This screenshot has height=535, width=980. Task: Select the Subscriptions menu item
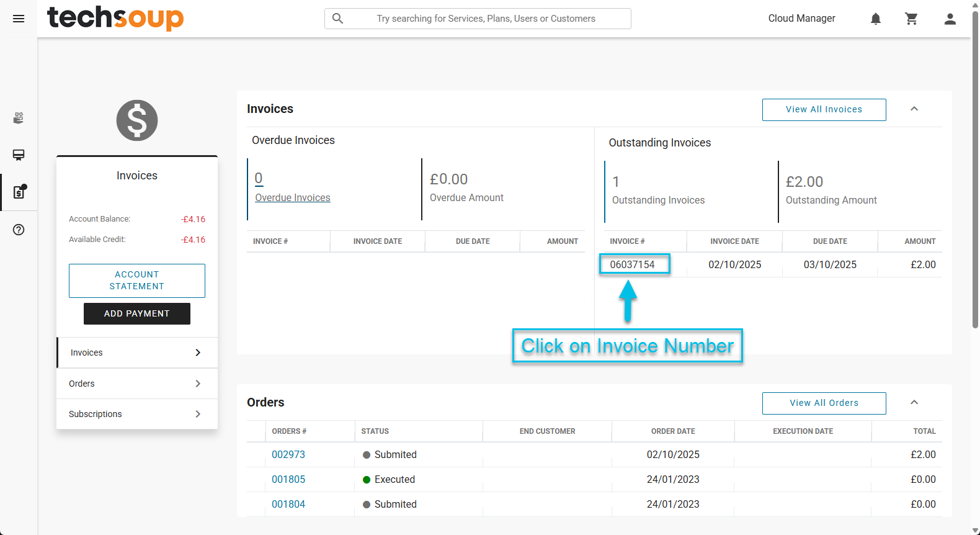pyautogui.click(x=137, y=414)
